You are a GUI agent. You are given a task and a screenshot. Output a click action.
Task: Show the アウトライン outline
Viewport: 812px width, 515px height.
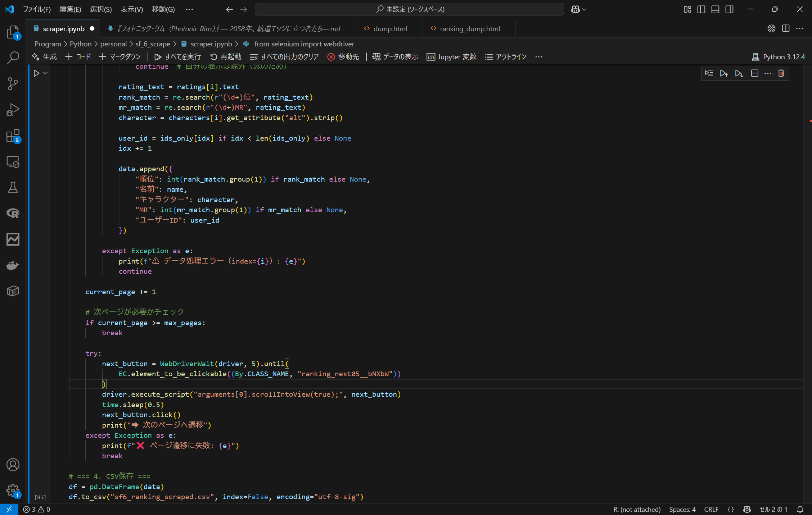[506, 57]
